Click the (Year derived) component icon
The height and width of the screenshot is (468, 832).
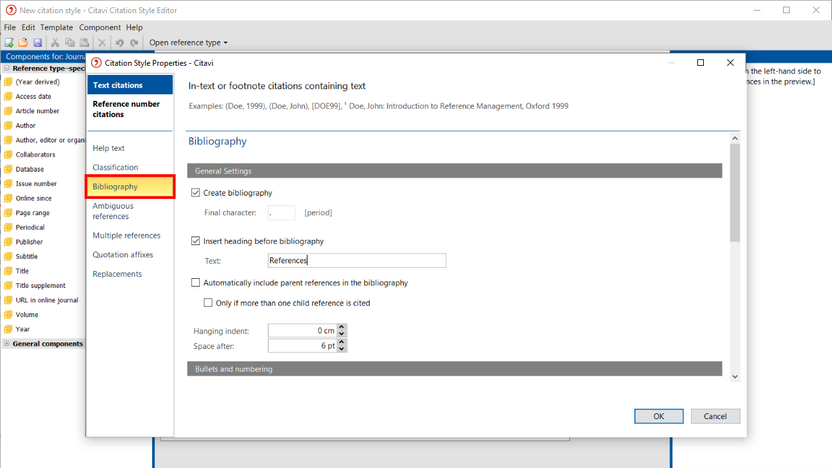8,82
